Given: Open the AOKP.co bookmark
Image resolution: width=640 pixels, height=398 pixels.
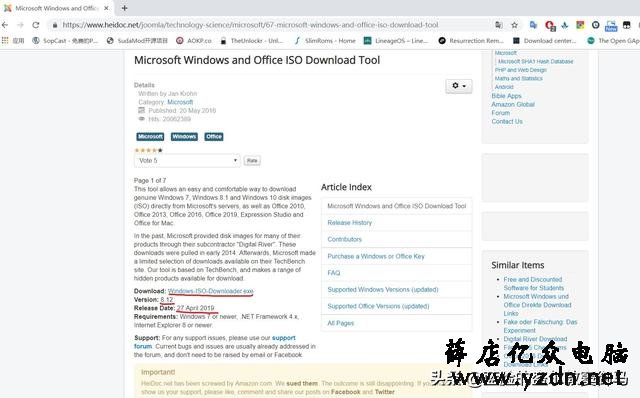Looking at the screenshot, I should 194,40.
